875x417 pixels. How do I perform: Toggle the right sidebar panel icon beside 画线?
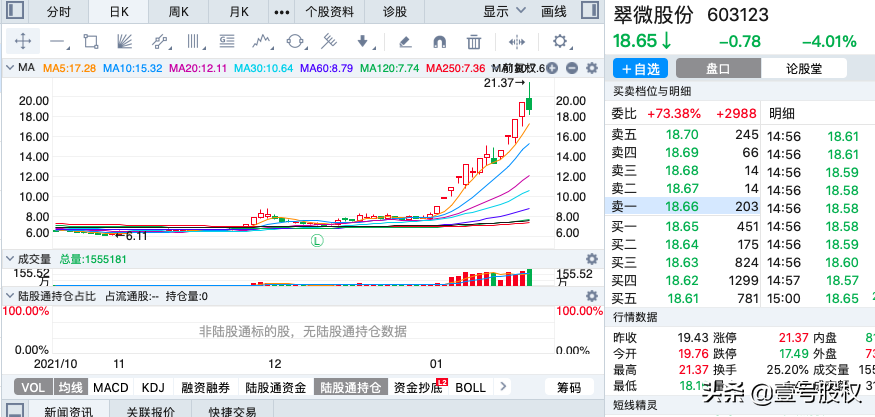(589, 11)
